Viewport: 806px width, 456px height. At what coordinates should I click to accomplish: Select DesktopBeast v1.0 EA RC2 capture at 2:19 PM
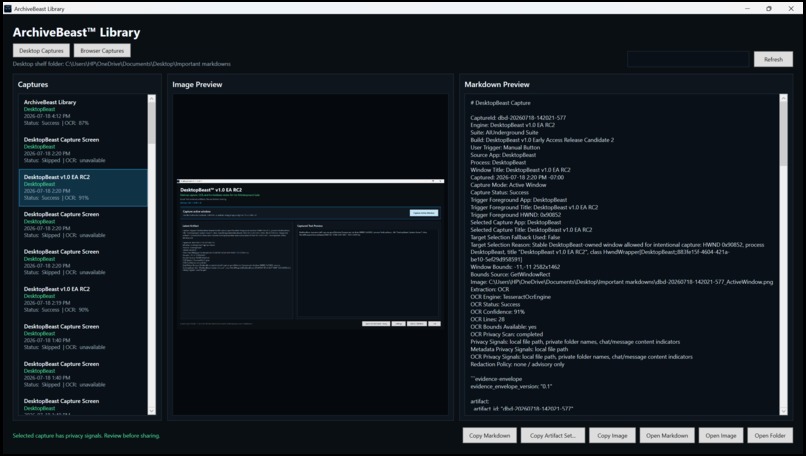83,299
